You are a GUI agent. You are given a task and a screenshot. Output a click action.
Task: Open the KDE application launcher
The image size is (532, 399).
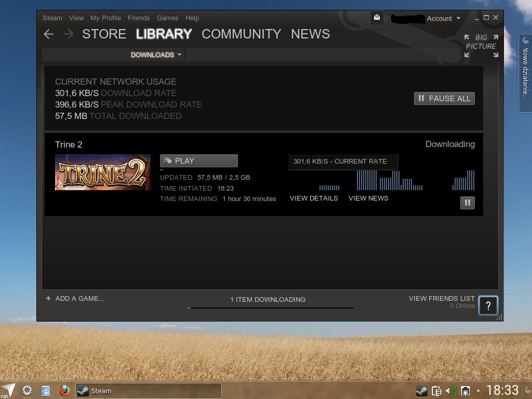coord(8,391)
